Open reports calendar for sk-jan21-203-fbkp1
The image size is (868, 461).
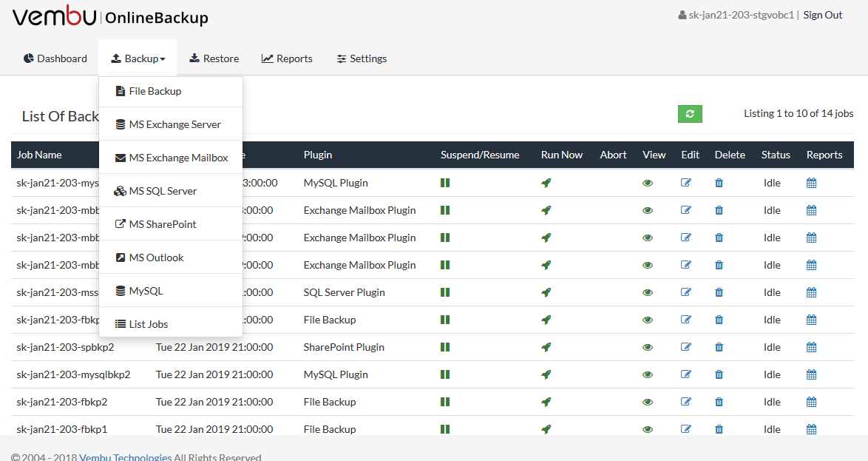tap(812, 429)
